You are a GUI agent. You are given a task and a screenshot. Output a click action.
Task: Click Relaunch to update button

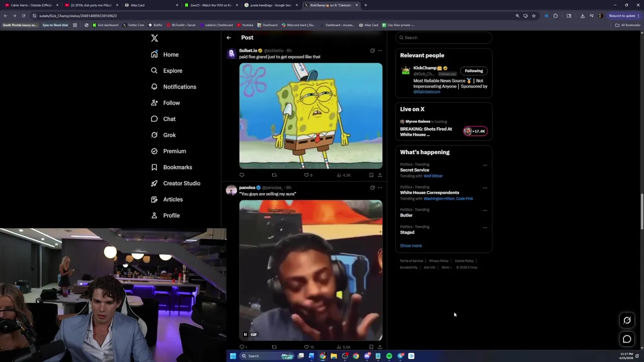click(x=624, y=16)
